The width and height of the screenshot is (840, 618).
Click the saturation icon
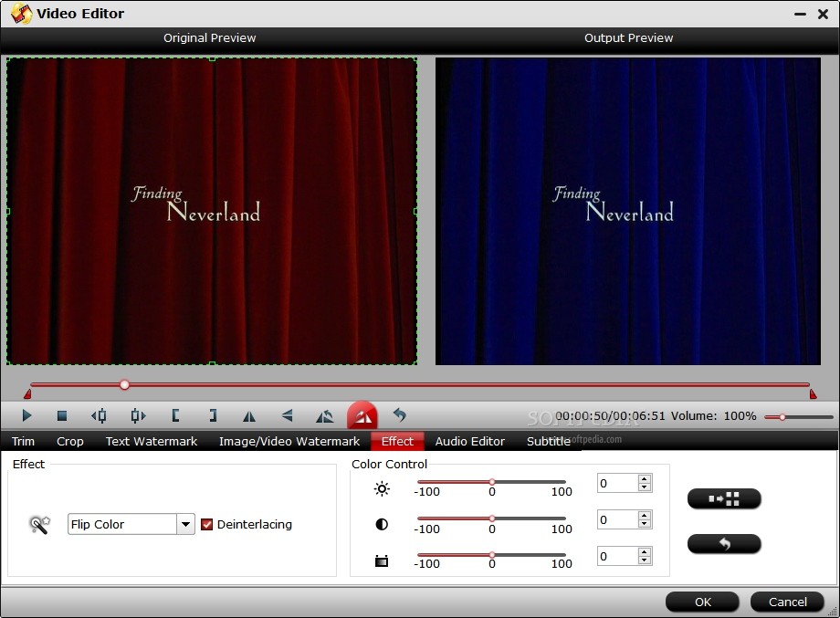pos(382,561)
